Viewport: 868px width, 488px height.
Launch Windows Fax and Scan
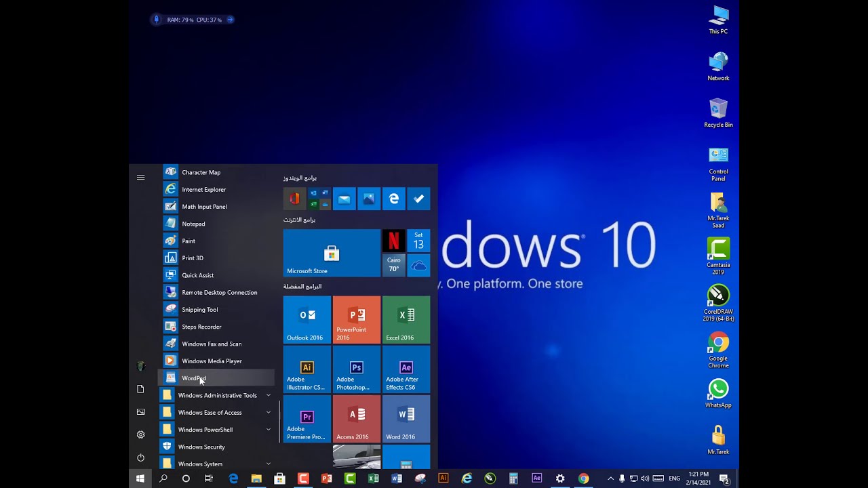(x=216, y=344)
